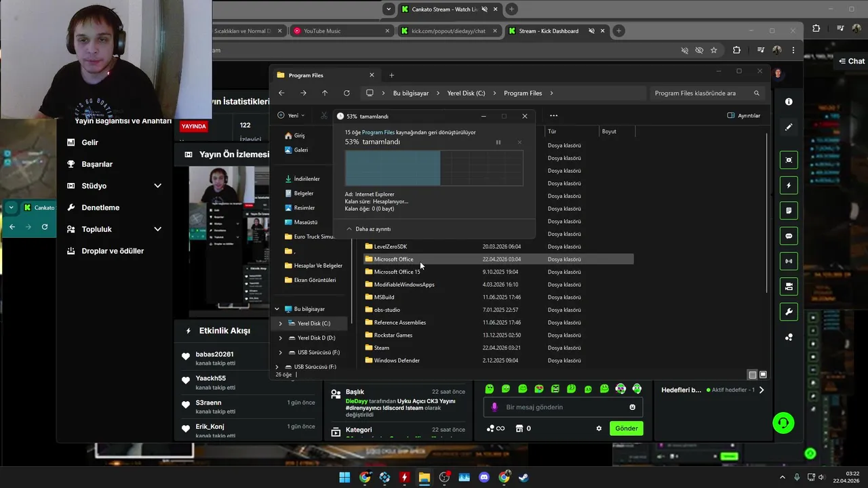Click 'Yerel Disk (C:)' in address breadcrumb
The height and width of the screenshot is (488, 868).
pyautogui.click(x=466, y=93)
